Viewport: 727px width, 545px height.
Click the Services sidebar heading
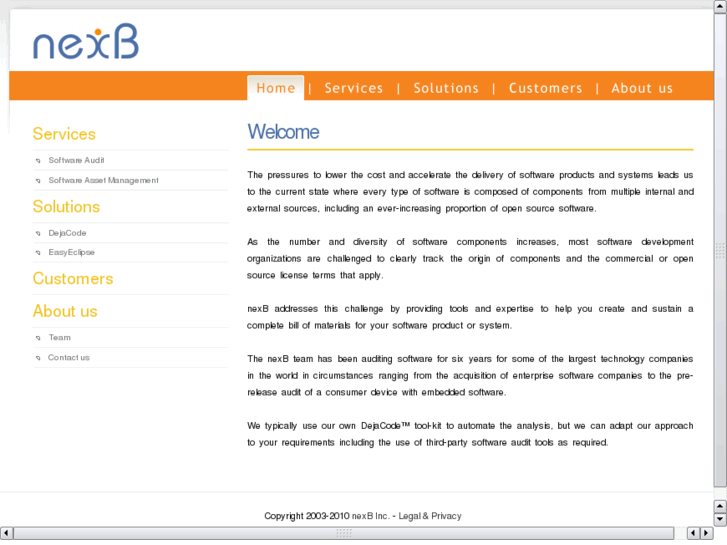click(64, 134)
